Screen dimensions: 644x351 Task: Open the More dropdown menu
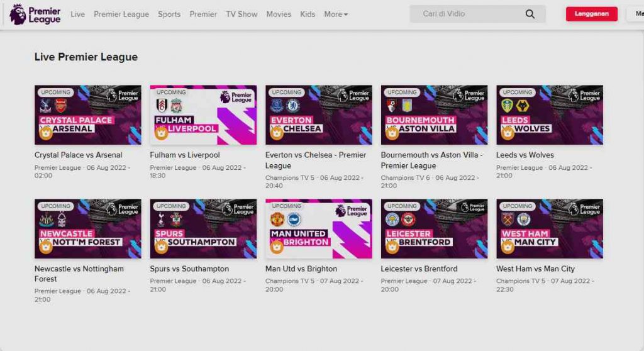336,14
